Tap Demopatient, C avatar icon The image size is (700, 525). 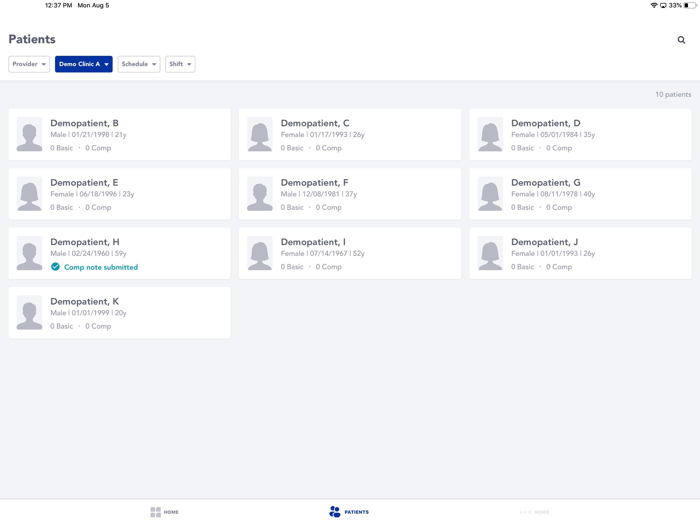click(x=260, y=134)
